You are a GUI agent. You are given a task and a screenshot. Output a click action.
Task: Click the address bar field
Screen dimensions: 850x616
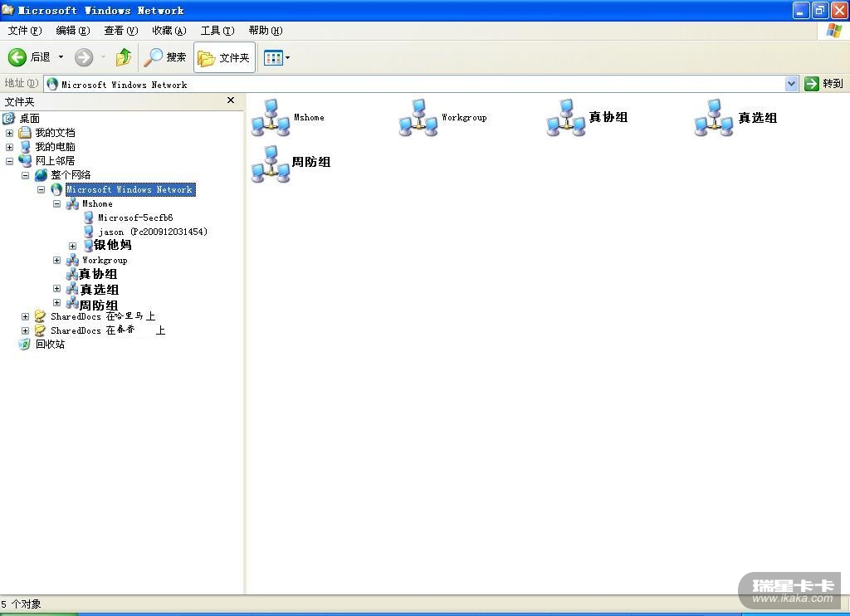click(421, 84)
